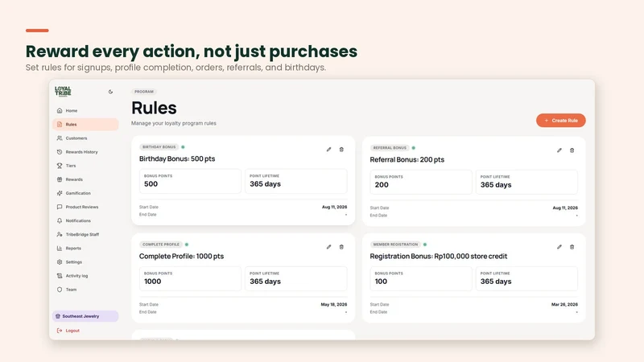The width and height of the screenshot is (644, 362).
Task: Click the Logout arrow icon
Action: [x=60, y=331]
